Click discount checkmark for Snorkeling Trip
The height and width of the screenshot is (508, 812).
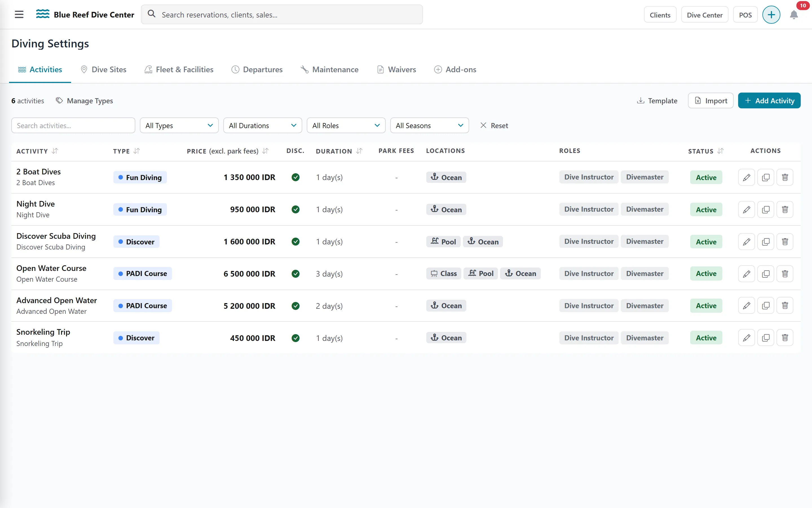click(x=295, y=338)
